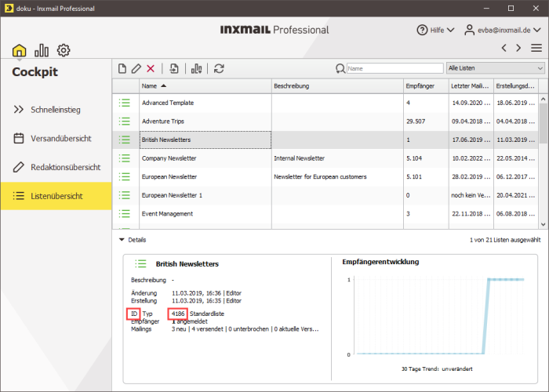The height and width of the screenshot is (392, 549).
Task: Select the Adventure Trips list row
Action: (325, 122)
